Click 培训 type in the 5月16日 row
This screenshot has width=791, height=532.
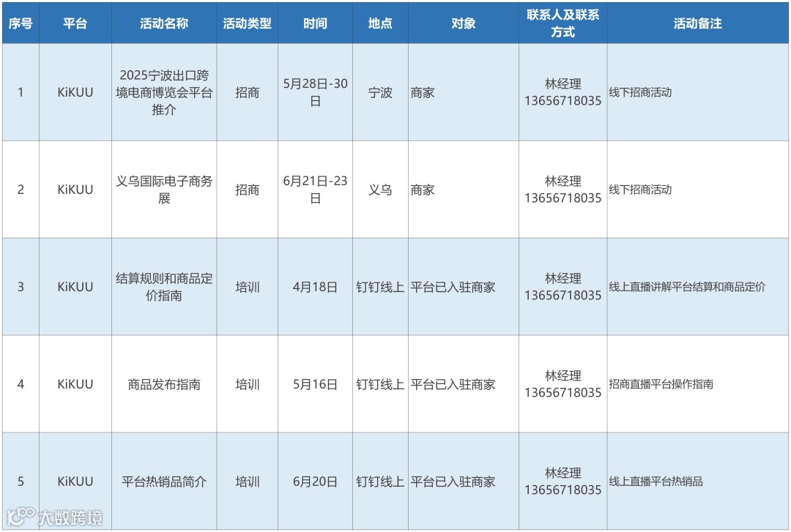[x=248, y=384]
